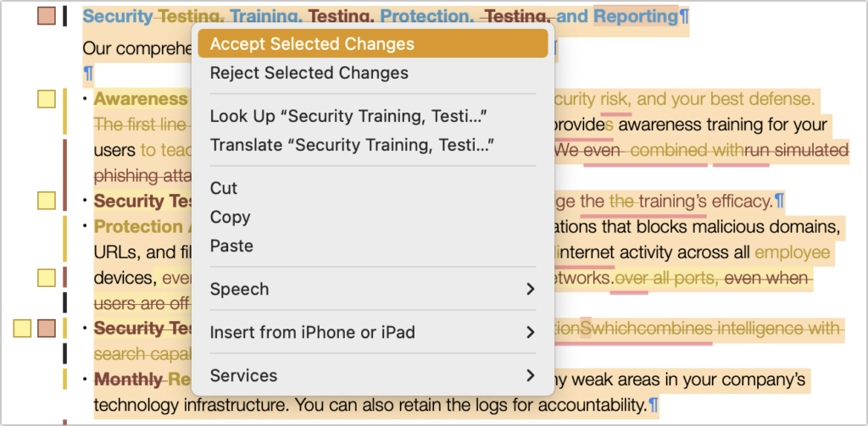868x426 pixels.
Task: Click the pink marker beside the struck 'search' line
Action: (x=47, y=329)
